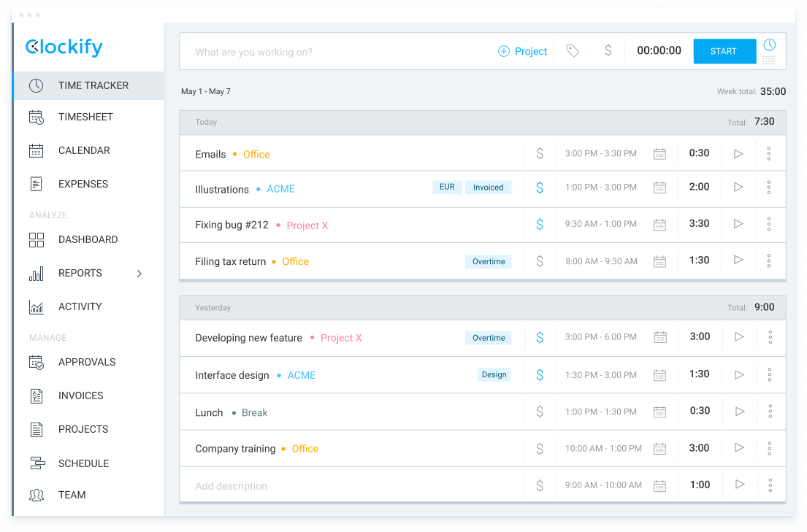
Task: Continue timer for Interface design entry
Action: 740,374
